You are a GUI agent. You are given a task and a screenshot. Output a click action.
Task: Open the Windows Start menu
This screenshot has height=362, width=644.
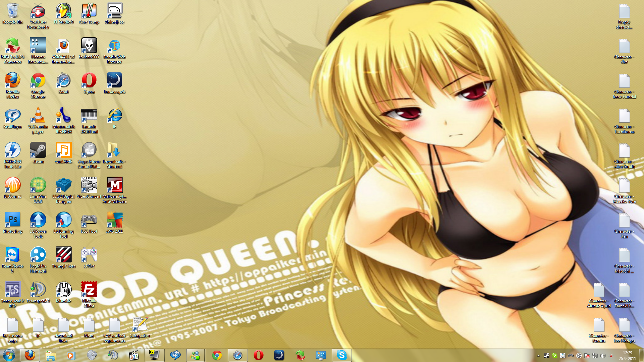[9, 355]
